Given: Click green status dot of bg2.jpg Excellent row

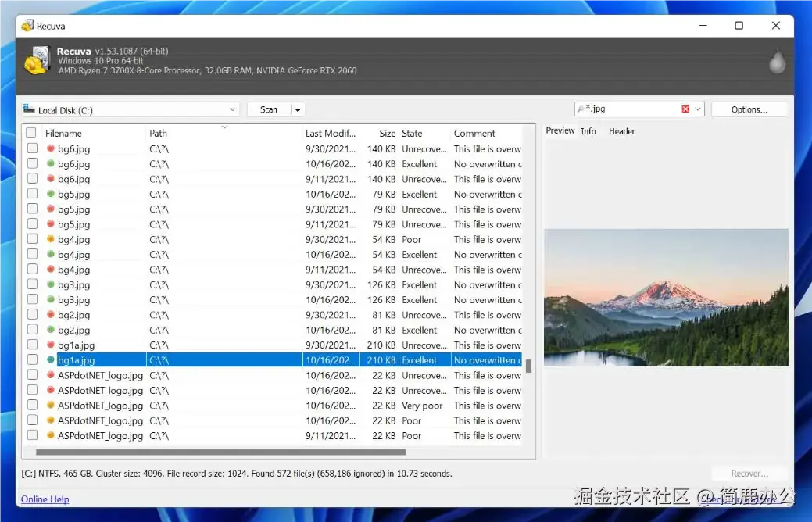Looking at the screenshot, I should (51, 329).
